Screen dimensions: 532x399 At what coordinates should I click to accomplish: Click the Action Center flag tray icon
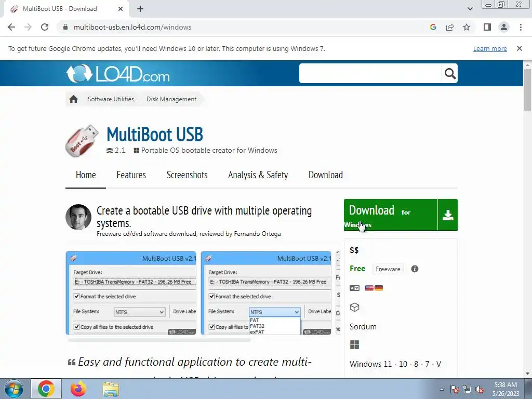[455, 389]
